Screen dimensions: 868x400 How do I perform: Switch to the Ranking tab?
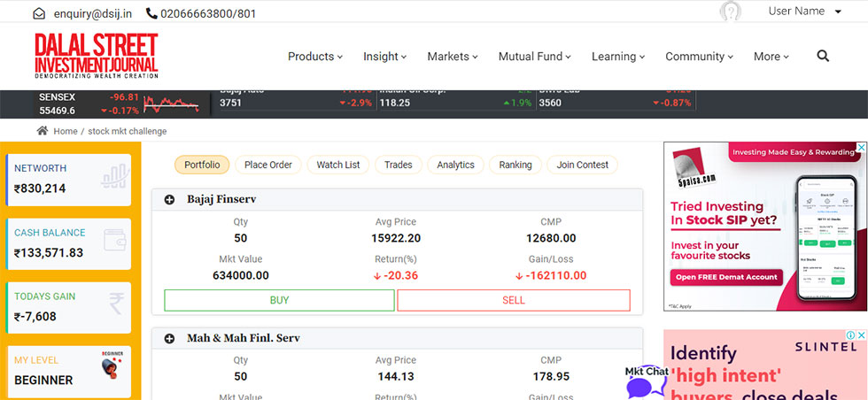(x=515, y=165)
